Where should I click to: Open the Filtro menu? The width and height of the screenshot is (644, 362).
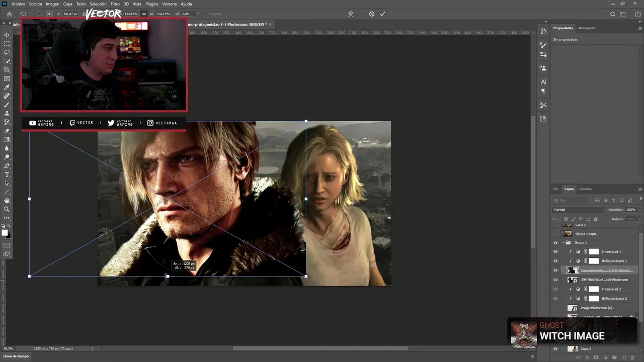[x=115, y=4]
